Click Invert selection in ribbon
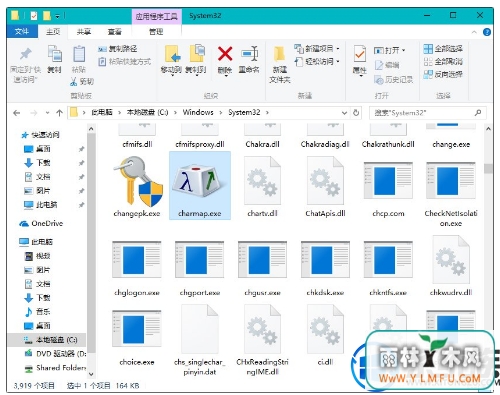500x395 pixels. 443,74
